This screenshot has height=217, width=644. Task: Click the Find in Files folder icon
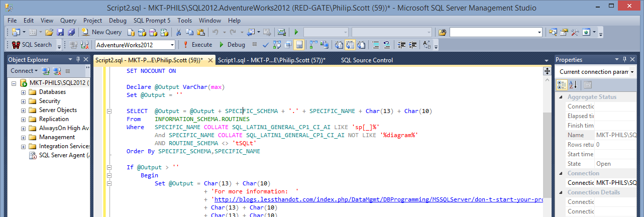(442, 32)
